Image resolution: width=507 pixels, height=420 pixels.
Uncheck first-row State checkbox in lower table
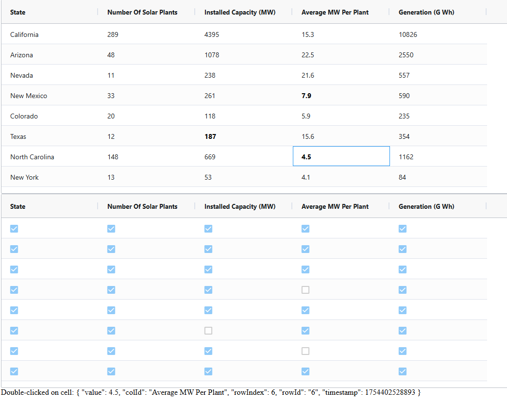coord(14,229)
